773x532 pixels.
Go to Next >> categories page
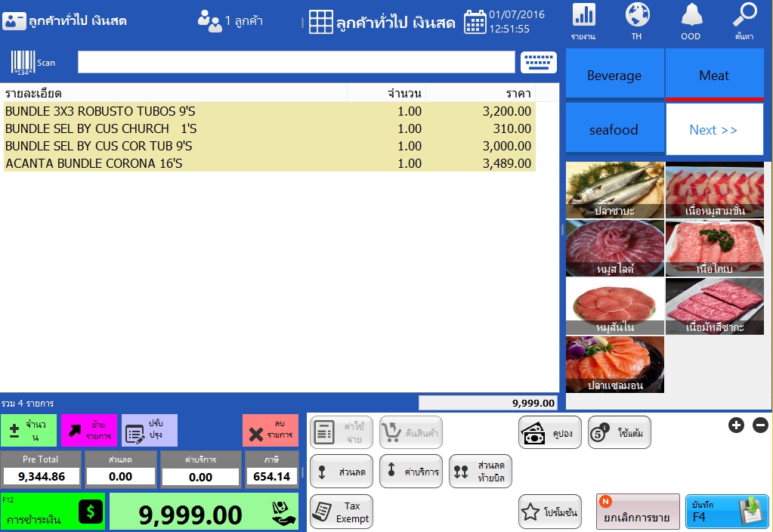point(713,129)
